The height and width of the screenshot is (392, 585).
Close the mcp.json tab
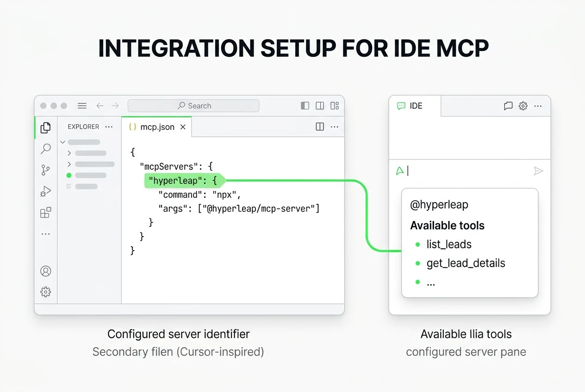tap(183, 127)
